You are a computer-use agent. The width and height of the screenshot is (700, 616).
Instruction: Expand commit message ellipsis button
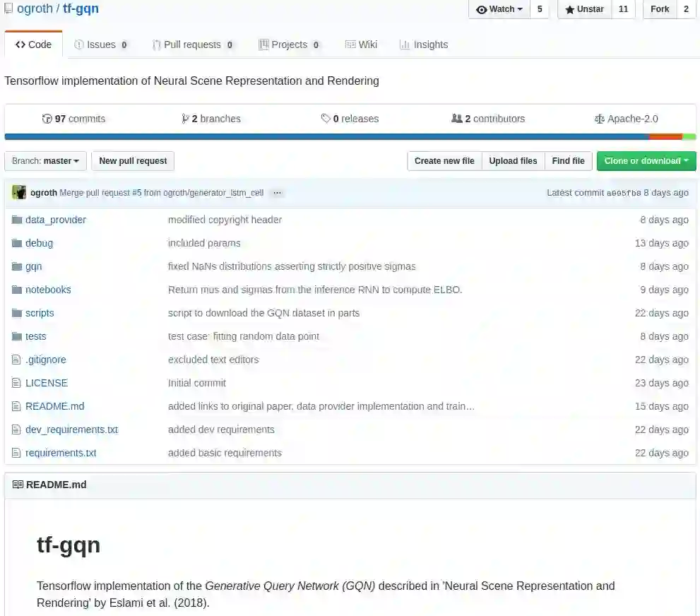point(277,193)
